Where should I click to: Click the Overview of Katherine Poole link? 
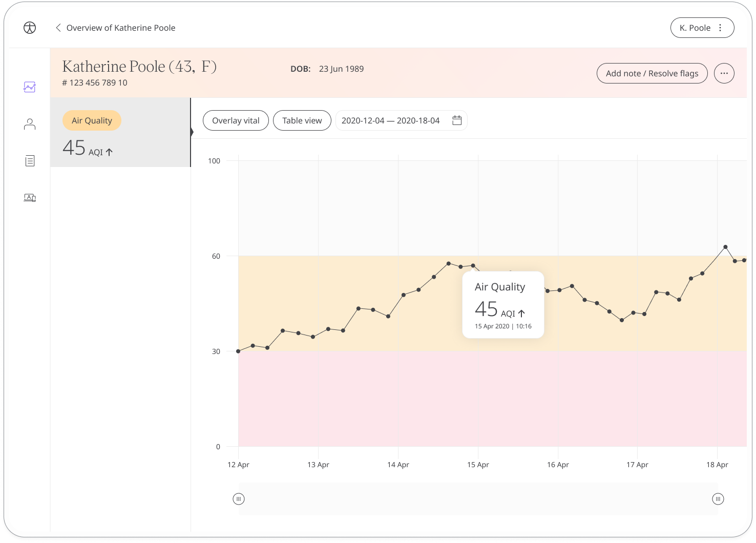pyautogui.click(x=121, y=28)
